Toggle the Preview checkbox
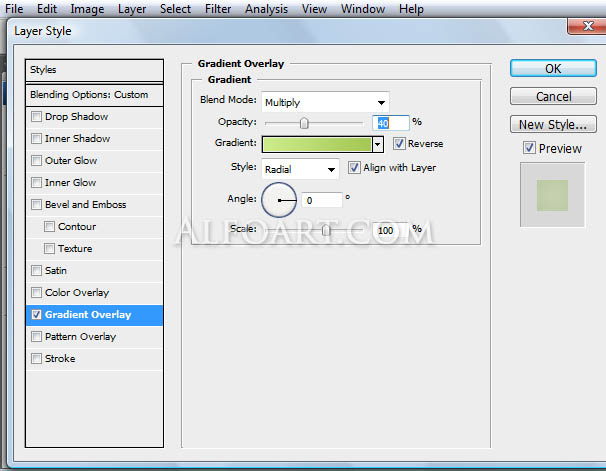606x471 pixels. [x=529, y=148]
